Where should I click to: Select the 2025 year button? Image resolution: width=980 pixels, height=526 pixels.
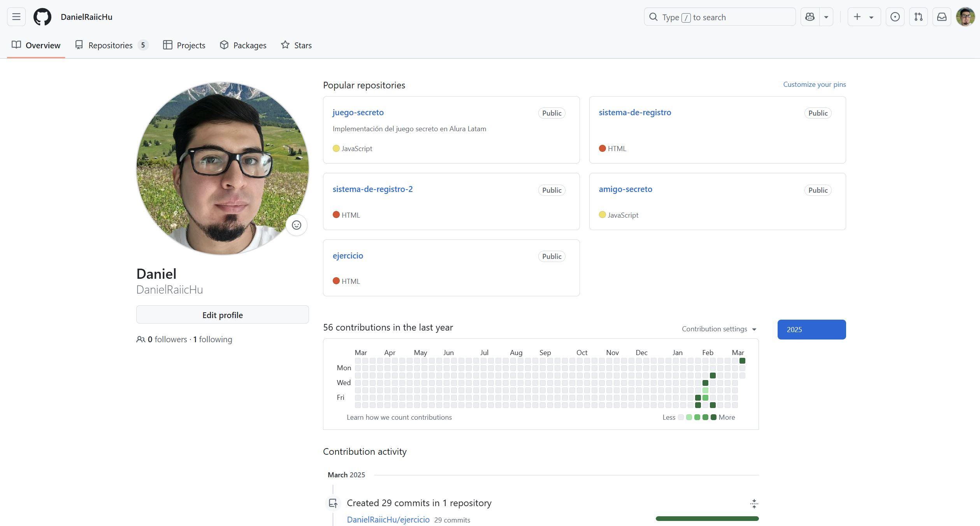pos(811,329)
